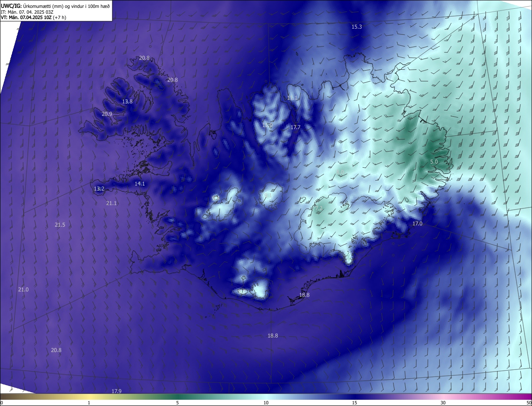532x406 pixels.
Task: Click the colour scale tick label 0
Action: (2, 403)
